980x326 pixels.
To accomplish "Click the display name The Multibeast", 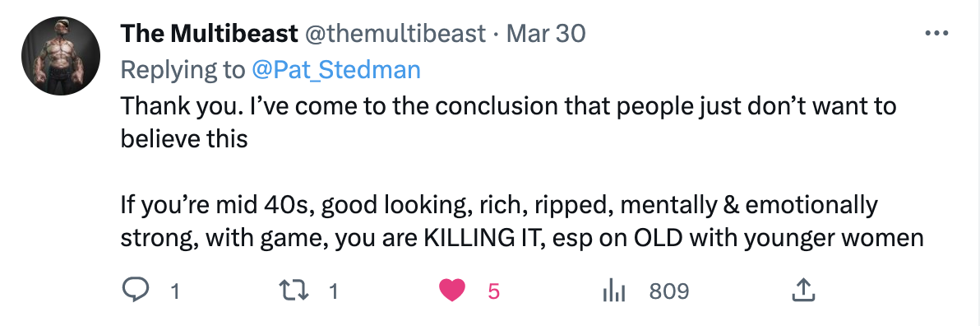I will (x=209, y=33).
